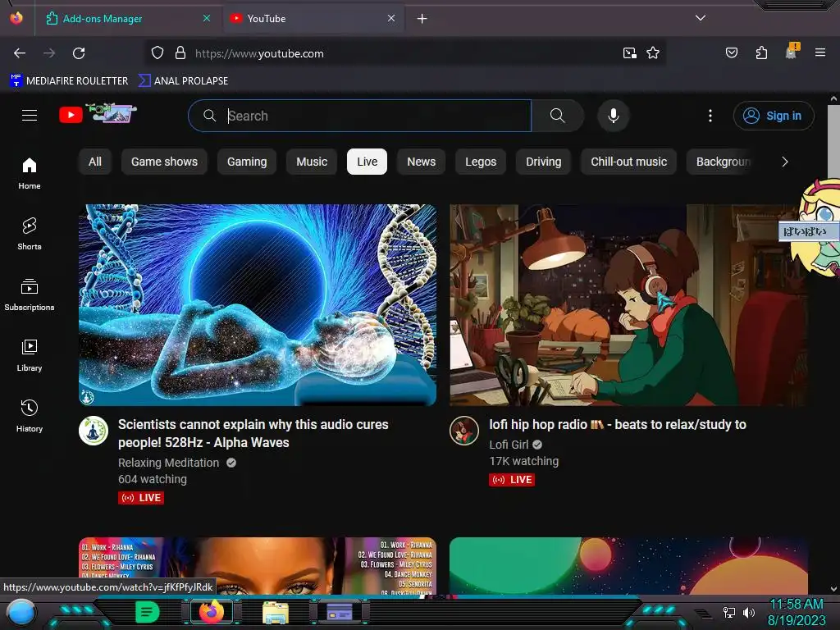Reload the page with the refresh icon
Image resolution: width=840 pixels, height=630 pixels.
tap(79, 53)
